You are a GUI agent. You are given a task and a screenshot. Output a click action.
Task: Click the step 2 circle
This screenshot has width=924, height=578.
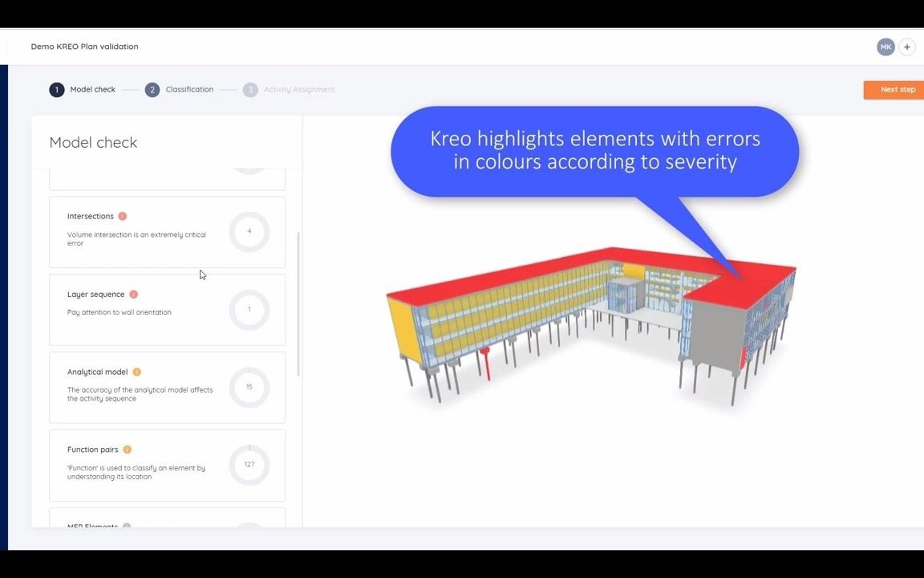[152, 90]
